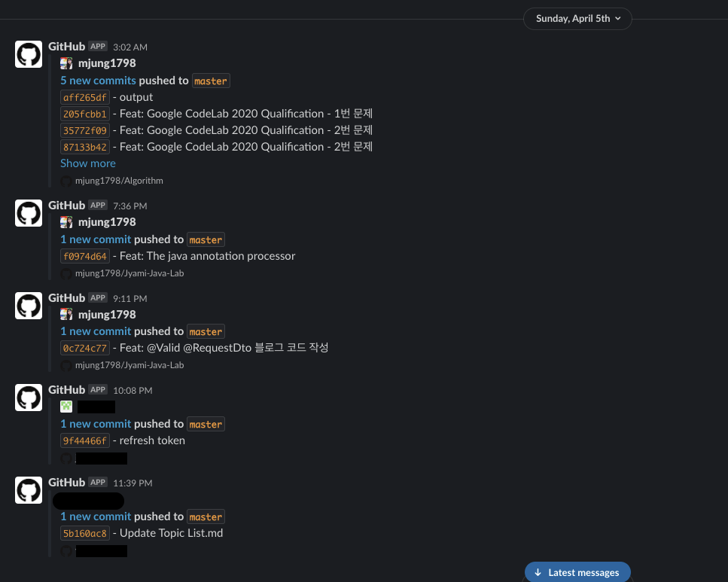The width and height of the screenshot is (728, 582).
Task: Open the Sunday, April 5th date dropdown
Action: click(577, 19)
